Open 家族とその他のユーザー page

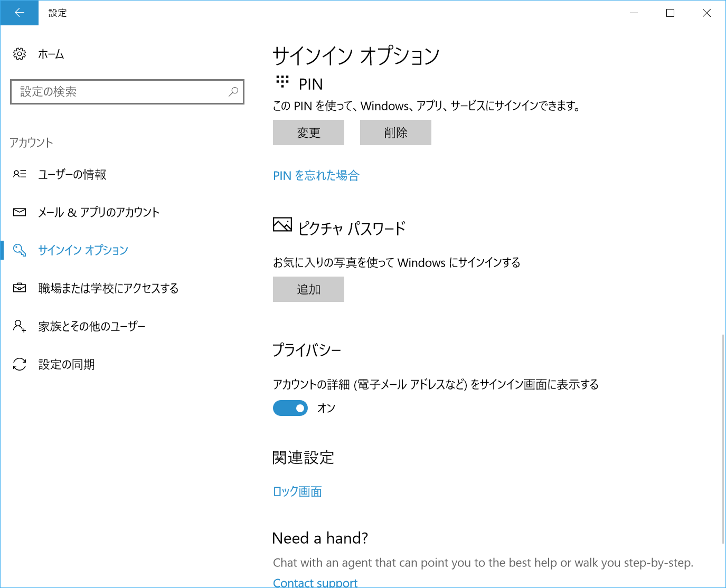pos(91,326)
